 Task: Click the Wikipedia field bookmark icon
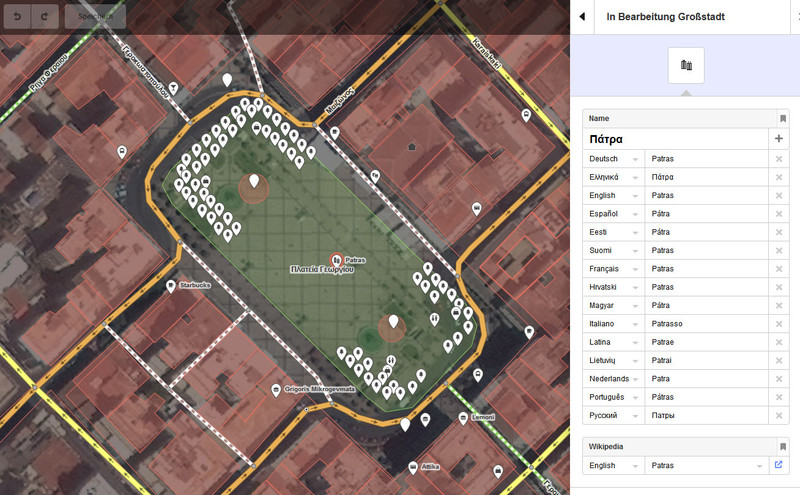782,446
